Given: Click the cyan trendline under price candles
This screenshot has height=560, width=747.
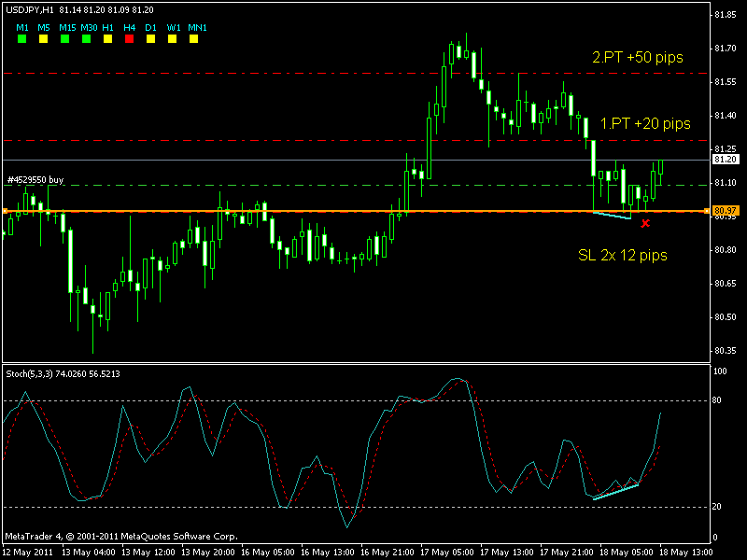Looking at the screenshot, I should (613, 216).
